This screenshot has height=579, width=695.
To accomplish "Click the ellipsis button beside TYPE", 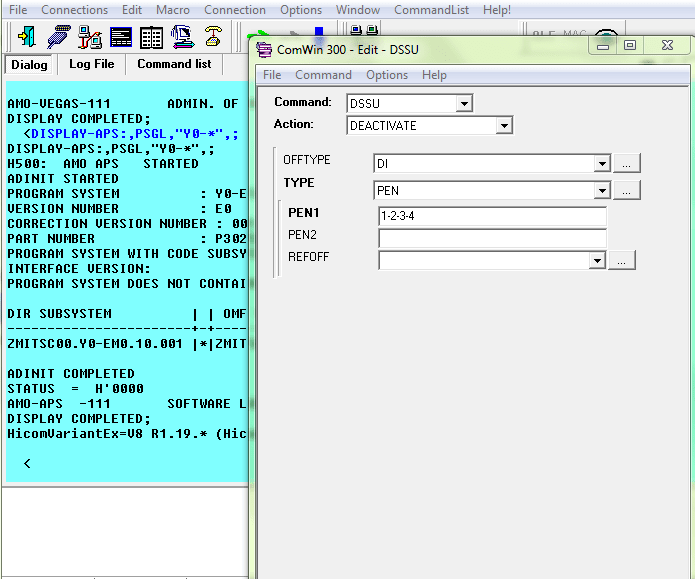I will click(626, 191).
